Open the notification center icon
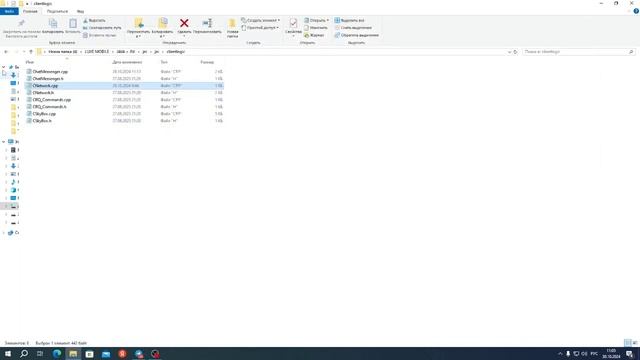The width and height of the screenshot is (640, 360). point(630,353)
